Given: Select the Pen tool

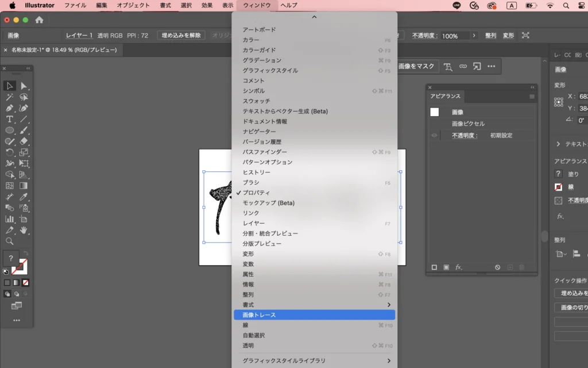Looking at the screenshot, I should pyautogui.click(x=10, y=108).
